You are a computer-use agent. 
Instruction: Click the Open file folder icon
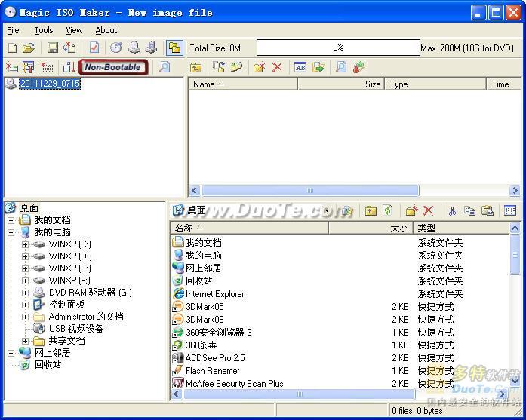29,48
